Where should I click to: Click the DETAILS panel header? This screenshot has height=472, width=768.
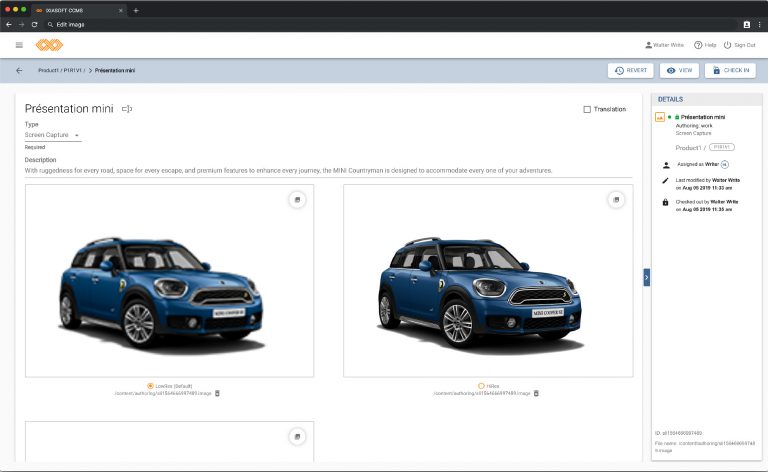(x=707, y=99)
